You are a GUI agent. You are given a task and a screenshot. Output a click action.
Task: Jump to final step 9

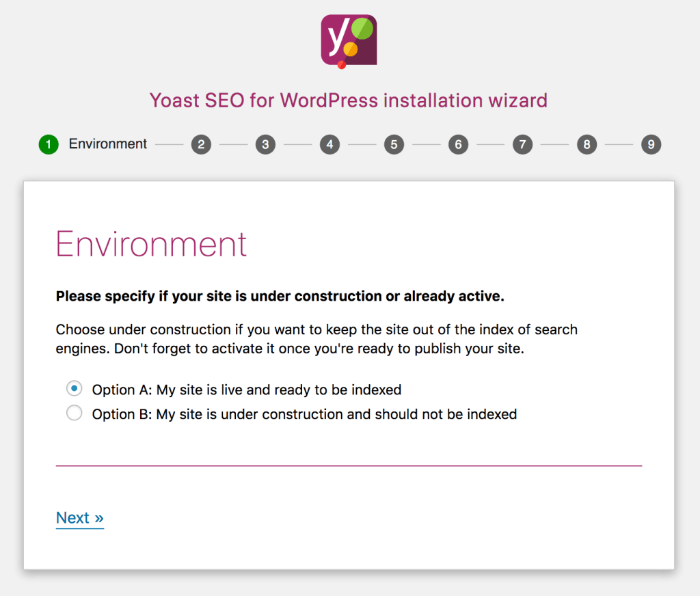click(x=651, y=144)
